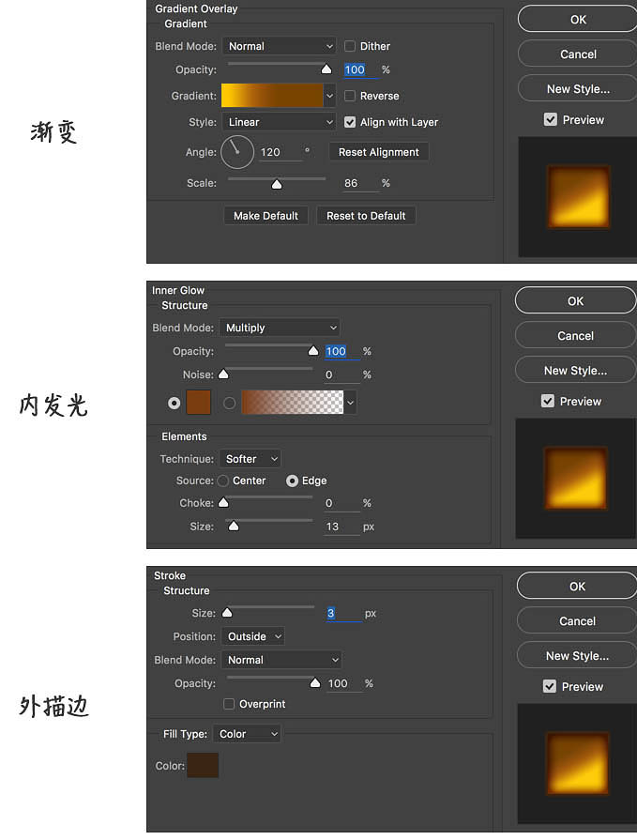Click the Angle value field 120
637x840 pixels.
[x=281, y=152]
